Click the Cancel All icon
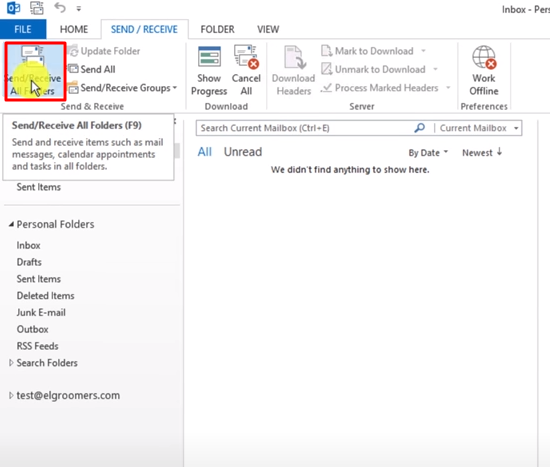 (x=246, y=71)
